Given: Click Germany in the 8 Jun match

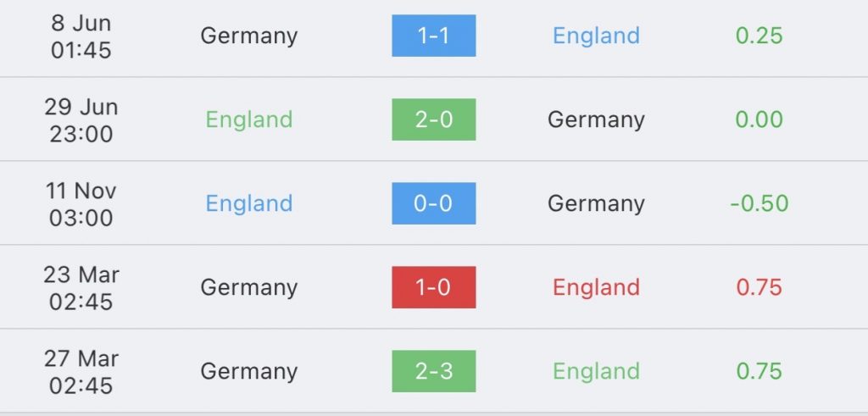Looking at the screenshot, I should (x=249, y=36).
